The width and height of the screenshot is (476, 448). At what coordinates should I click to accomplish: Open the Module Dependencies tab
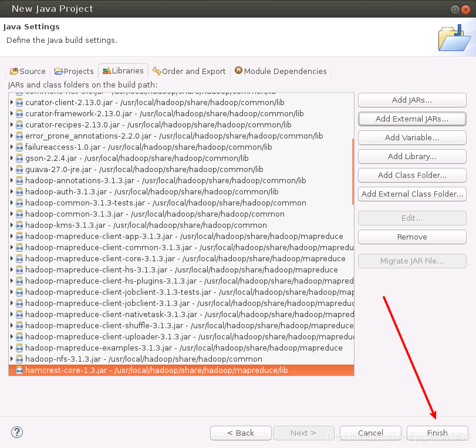[281, 72]
